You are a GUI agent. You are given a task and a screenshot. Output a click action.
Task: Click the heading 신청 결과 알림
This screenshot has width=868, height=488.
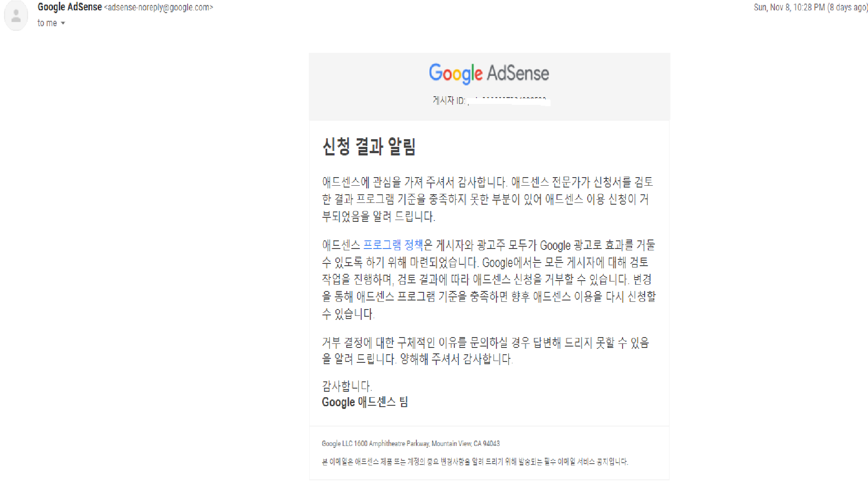click(369, 146)
